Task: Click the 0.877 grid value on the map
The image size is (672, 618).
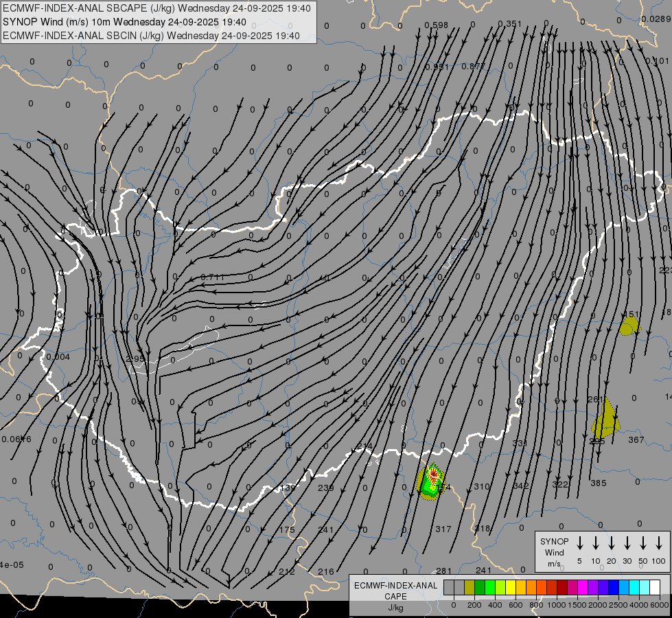Action: point(473,66)
